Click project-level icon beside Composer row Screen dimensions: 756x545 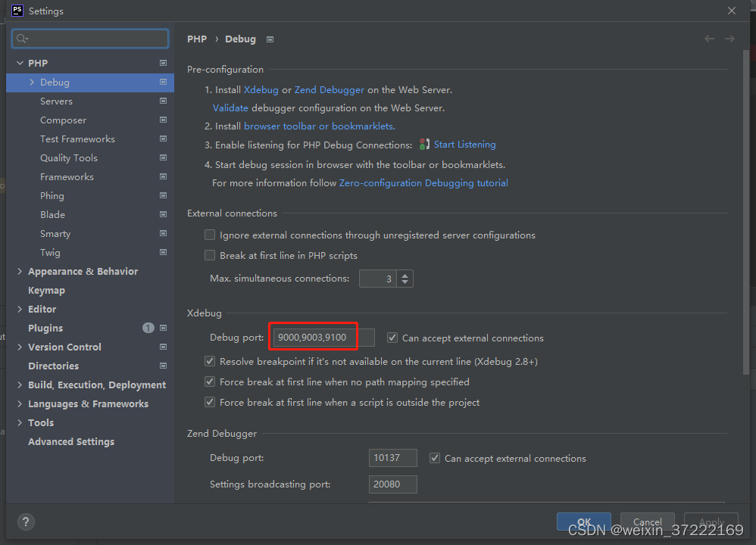[x=163, y=120]
